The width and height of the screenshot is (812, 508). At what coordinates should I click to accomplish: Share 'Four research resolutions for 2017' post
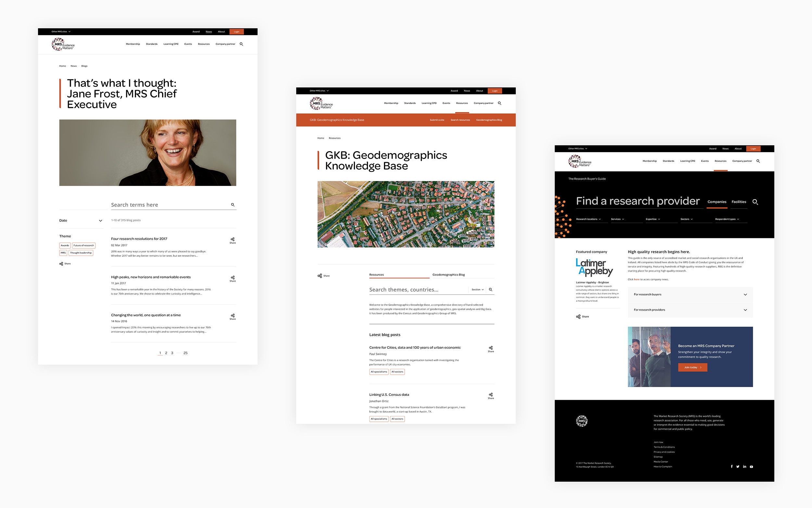[233, 240]
